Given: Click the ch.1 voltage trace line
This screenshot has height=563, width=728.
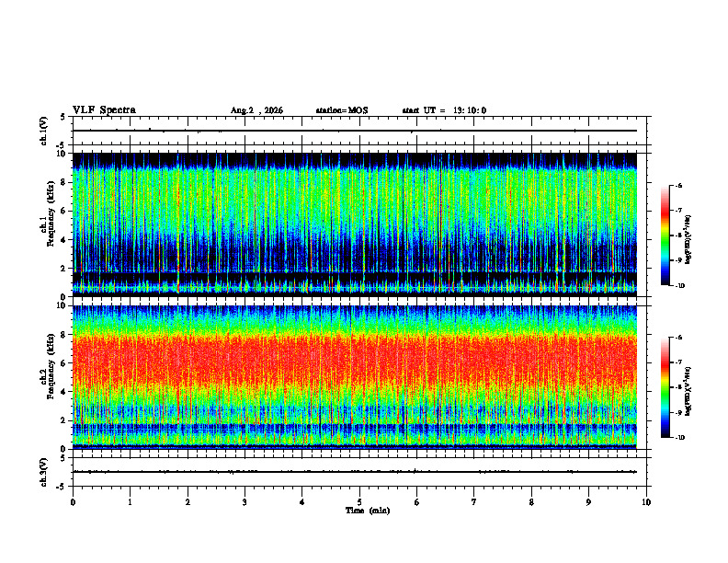Looking at the screenshot, I should point(355,131).
